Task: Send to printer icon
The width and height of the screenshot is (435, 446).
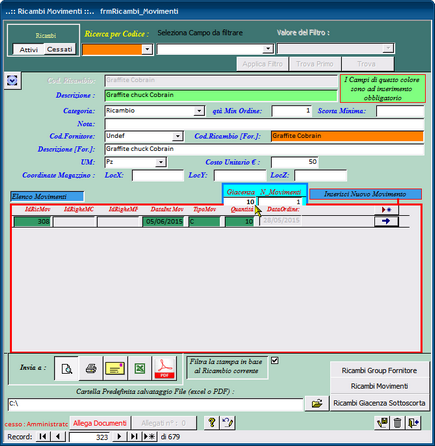Action: [x=91, y=368]
